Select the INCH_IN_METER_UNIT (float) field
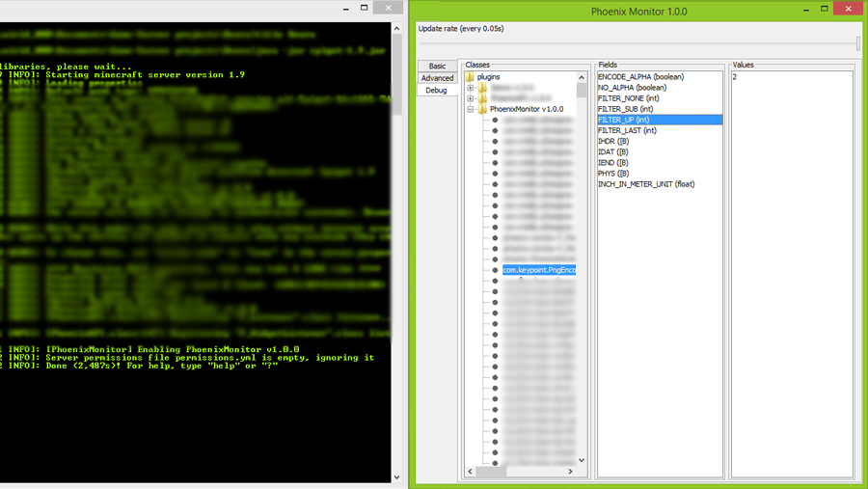The height and width of the screenshot is (489, 868). click(660, 184)
